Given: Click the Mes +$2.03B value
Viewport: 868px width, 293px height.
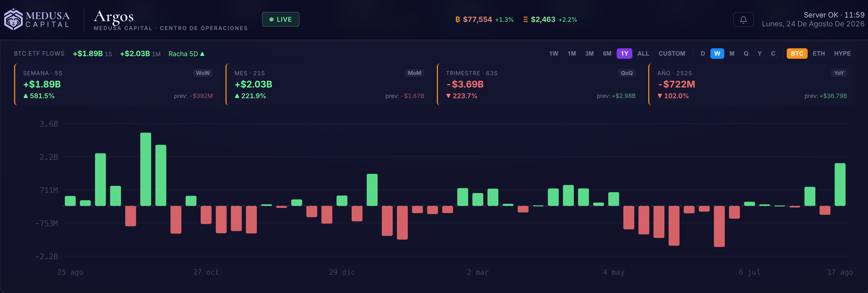Looking at the screenshot, I should point(253,84).
